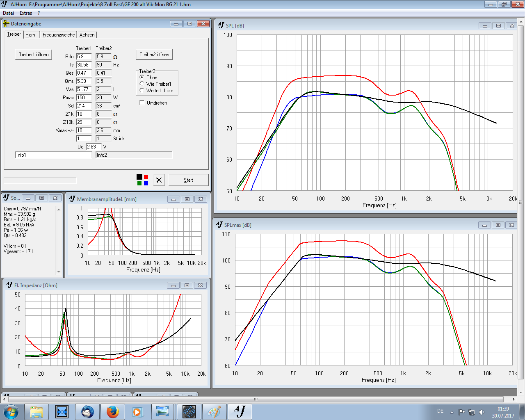Viewport: 525px width, 420px height.
Task: Click the Treiber1 Pmax field
Action: click(x=84, y=98)
